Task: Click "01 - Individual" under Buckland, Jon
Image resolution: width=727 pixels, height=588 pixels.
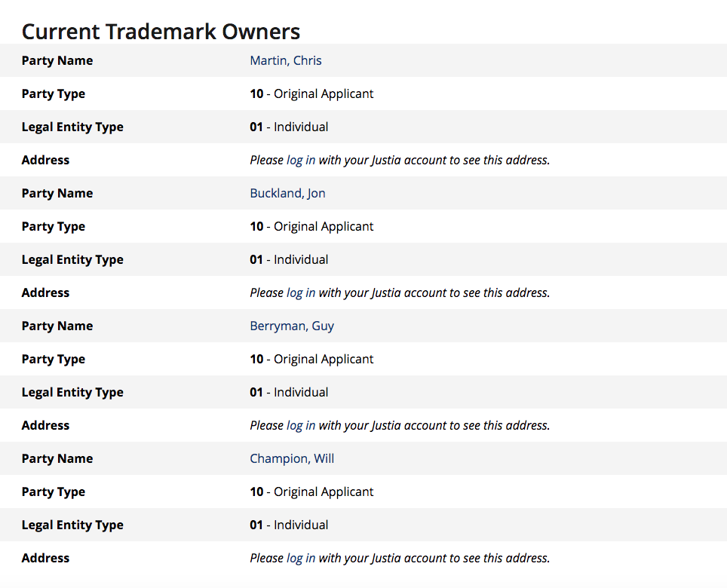Action: coord(289,259)
